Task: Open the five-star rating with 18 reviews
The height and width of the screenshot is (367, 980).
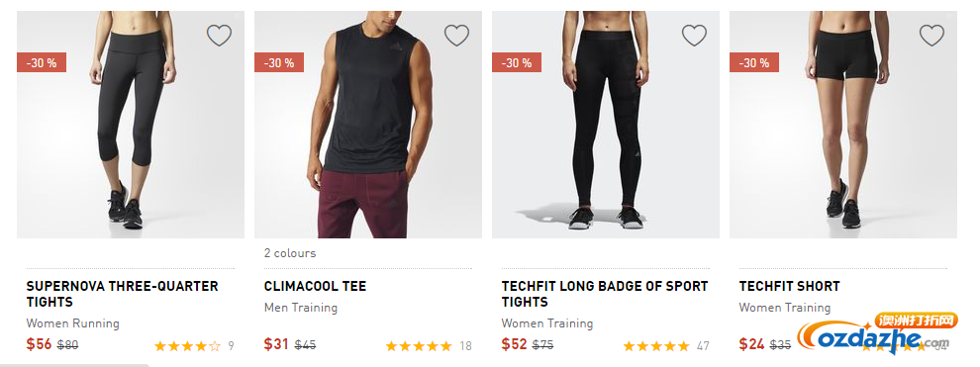Action: 419,346
